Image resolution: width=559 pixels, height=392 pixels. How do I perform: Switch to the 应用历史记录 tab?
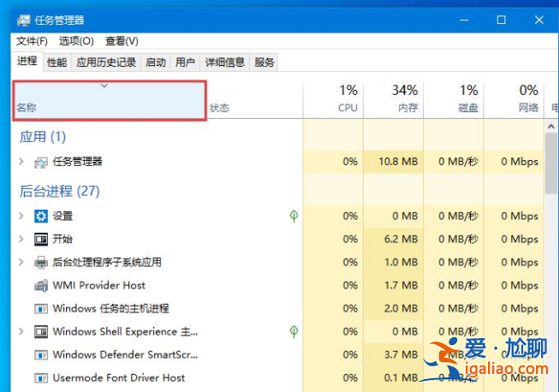point(106,62)
